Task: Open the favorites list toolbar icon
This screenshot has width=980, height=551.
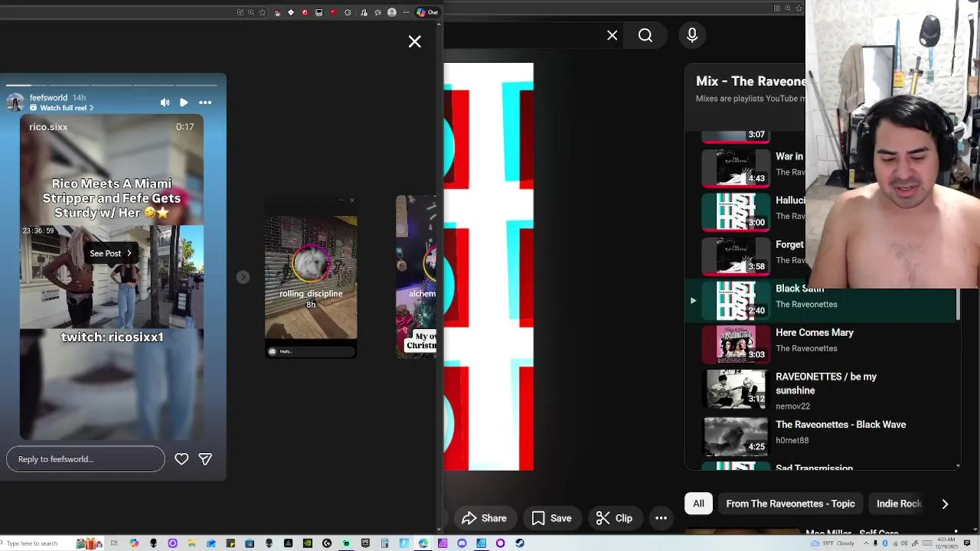Action: (377, 12)
